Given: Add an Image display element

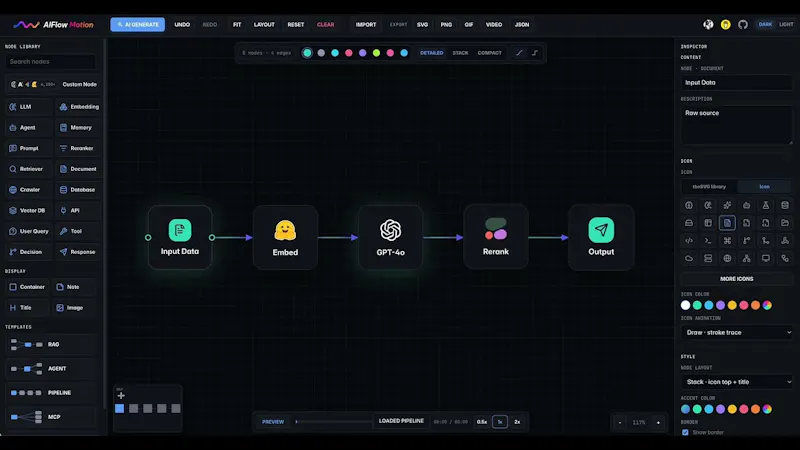Looking at the screenshot, I should 75,308.
